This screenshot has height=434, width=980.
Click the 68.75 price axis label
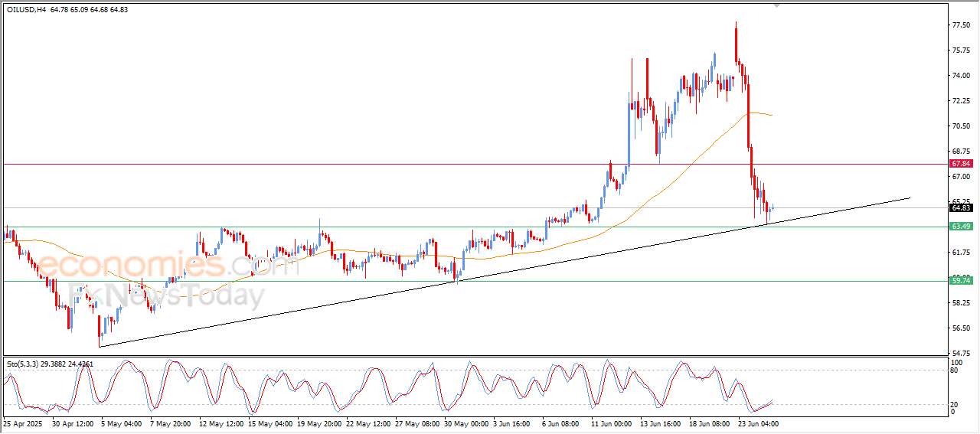[x=962, y=152]
